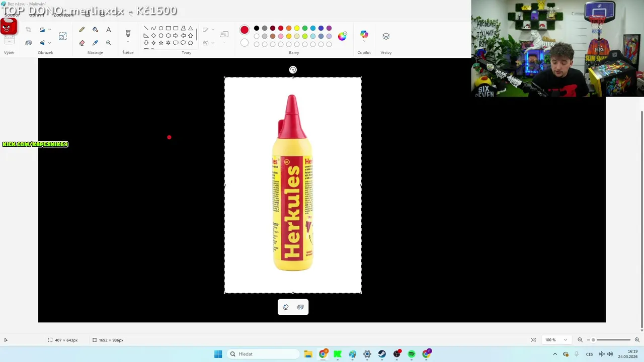Show hidden tray icons chevron

[555, 354]
